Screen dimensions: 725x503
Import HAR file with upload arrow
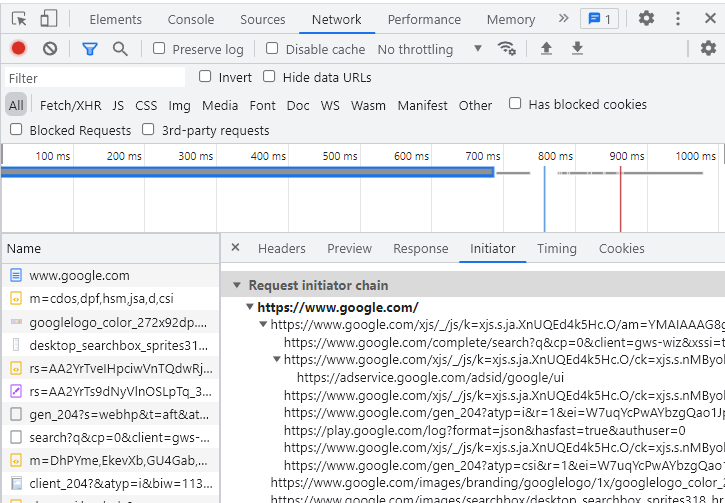[x=546, y=48]
